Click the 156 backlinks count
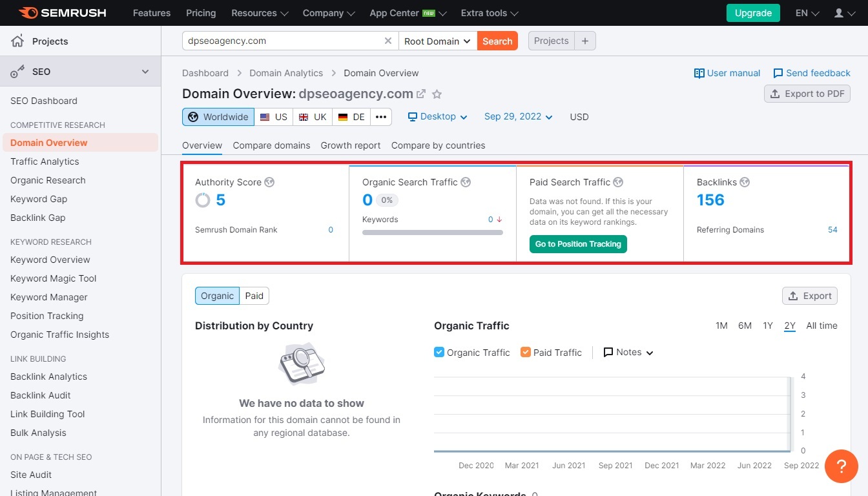868x496 pixels. click(x=710, y=200)
